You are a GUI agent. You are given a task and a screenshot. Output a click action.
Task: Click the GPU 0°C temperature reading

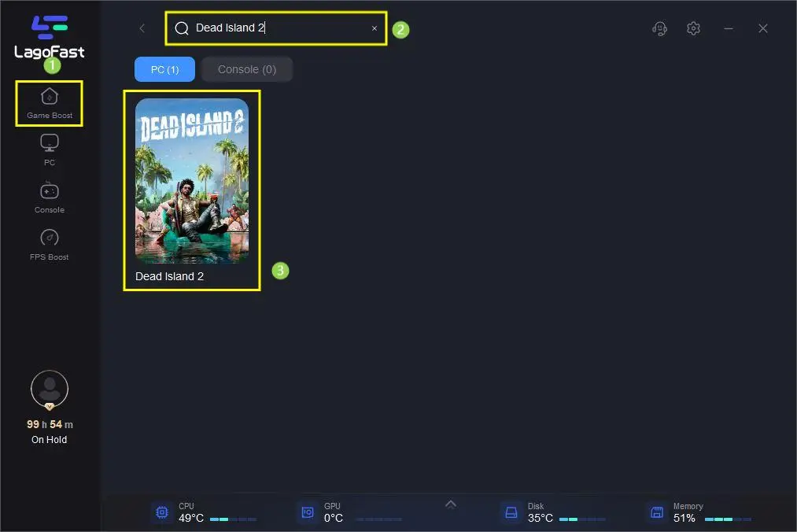[x=334, y=518]
